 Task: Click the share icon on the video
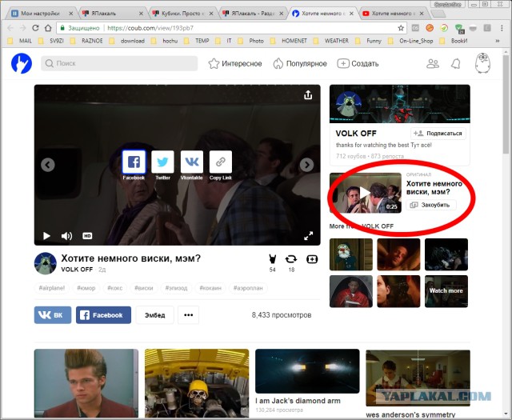pos(308,95)
